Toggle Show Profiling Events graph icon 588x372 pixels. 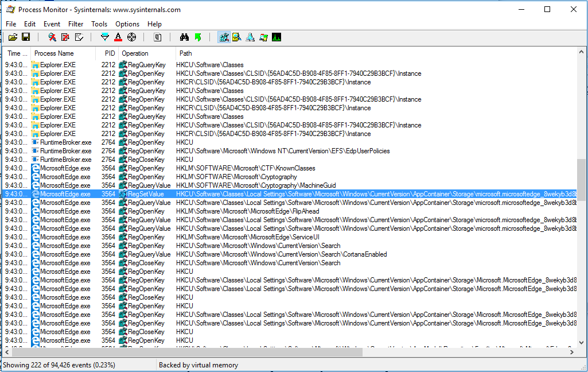[x=277, y=37]
